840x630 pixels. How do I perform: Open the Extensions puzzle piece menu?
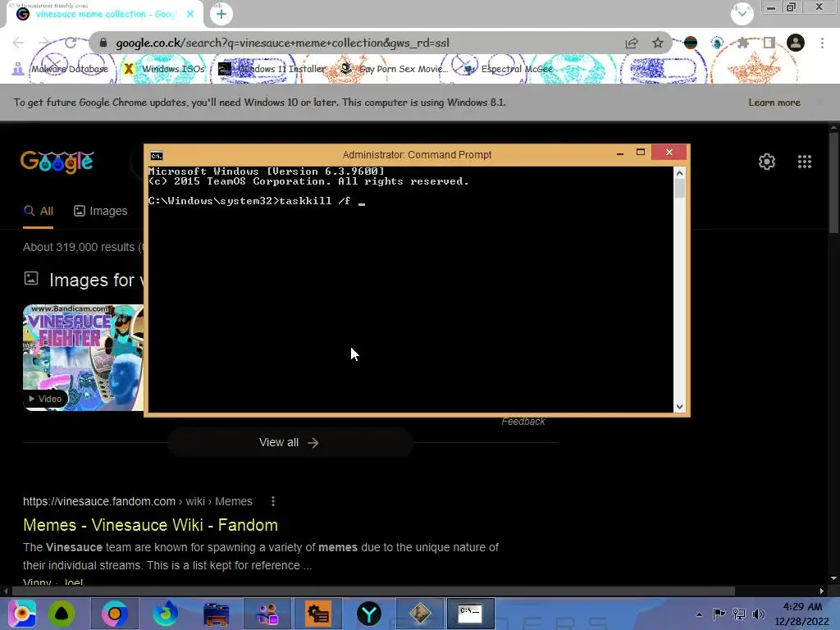(743, 43)
